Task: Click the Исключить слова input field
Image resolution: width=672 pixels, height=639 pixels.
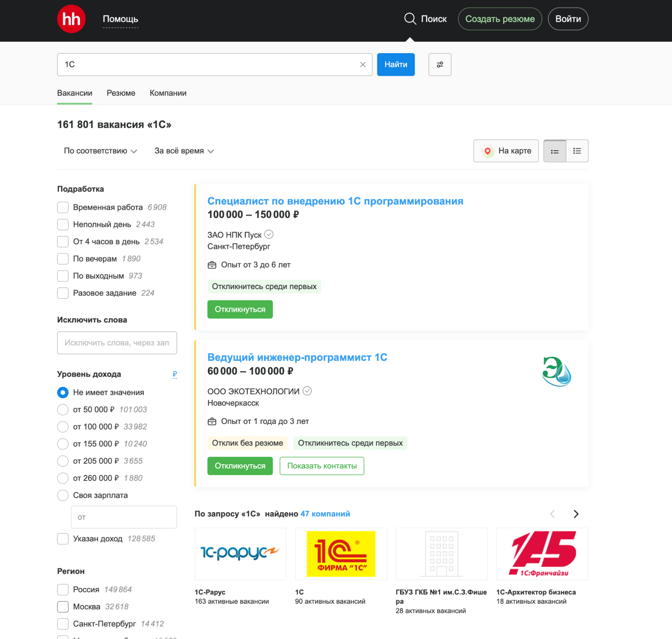Action: pos(117,343)
